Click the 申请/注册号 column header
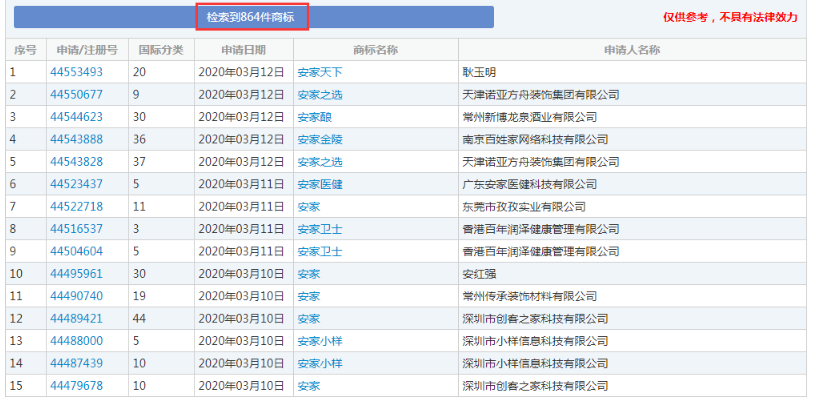Image resolution: width=817 pixels, height=402 pixels. click(88, 50)
